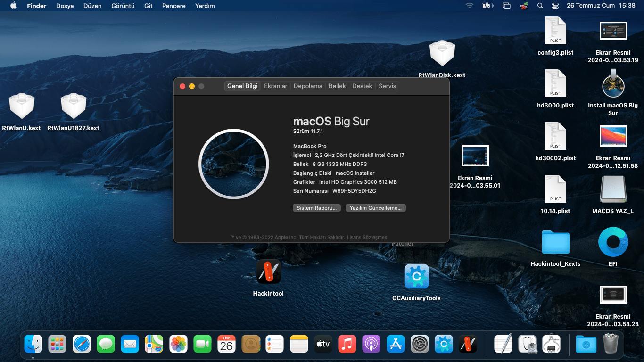Open Control Center in menu bar
Screen dimensions: 644x362
pyautogui.click(x=555, y=6)
